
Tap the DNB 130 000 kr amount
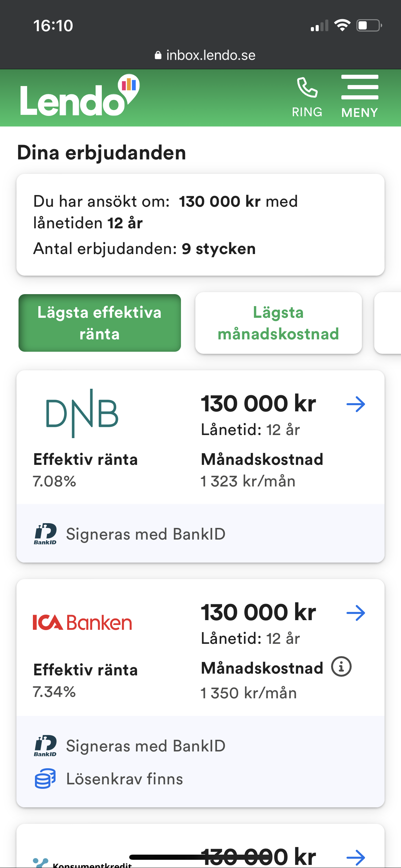coord(258,403)
